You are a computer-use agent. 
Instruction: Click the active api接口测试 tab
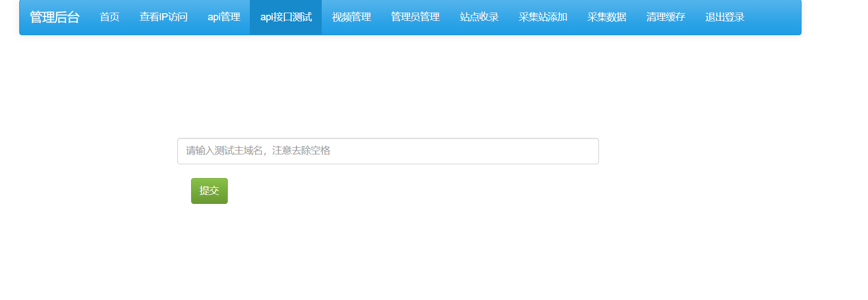point(285,18)
